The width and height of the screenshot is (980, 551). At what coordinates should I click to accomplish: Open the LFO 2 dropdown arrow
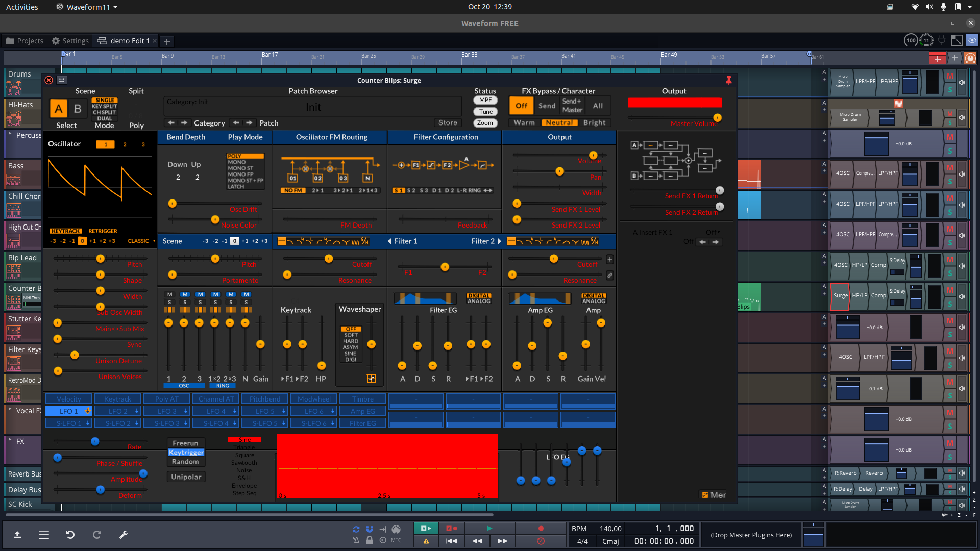(137, 411)
